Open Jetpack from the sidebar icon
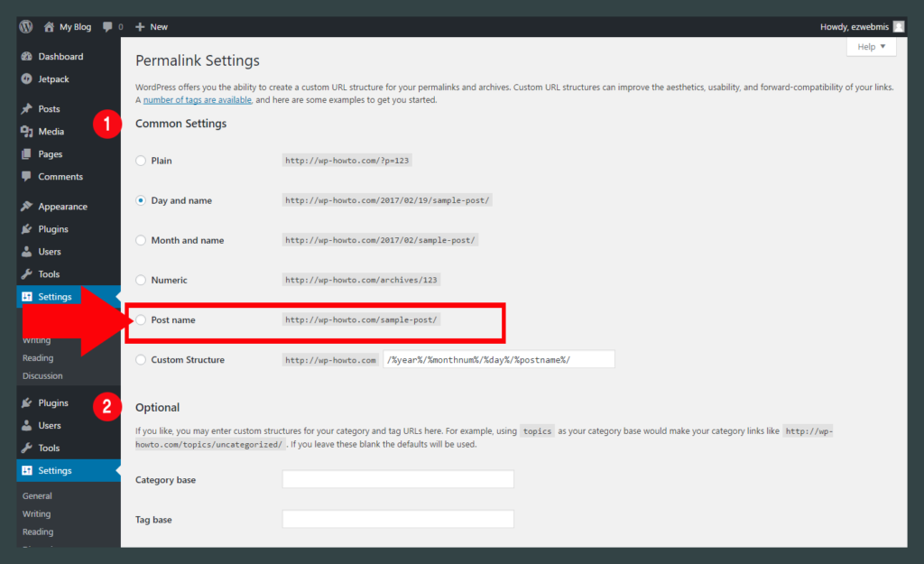The image size is (924, 564). 26,79
